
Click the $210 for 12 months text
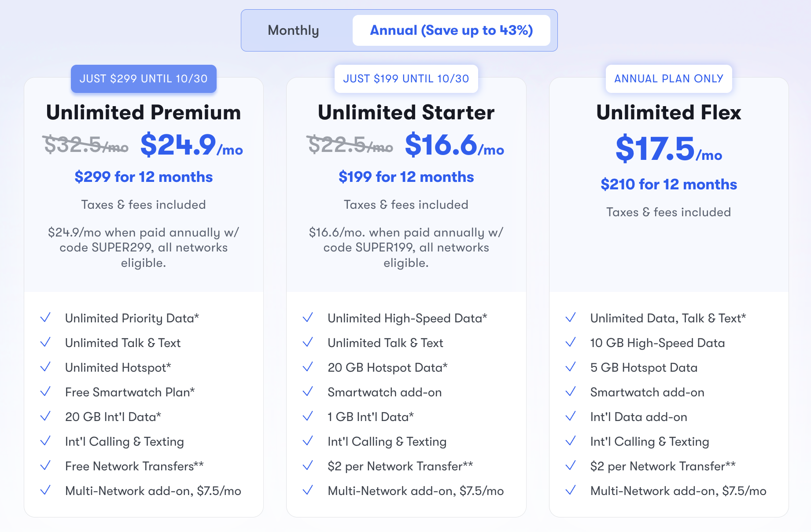(x=669, y=185)
